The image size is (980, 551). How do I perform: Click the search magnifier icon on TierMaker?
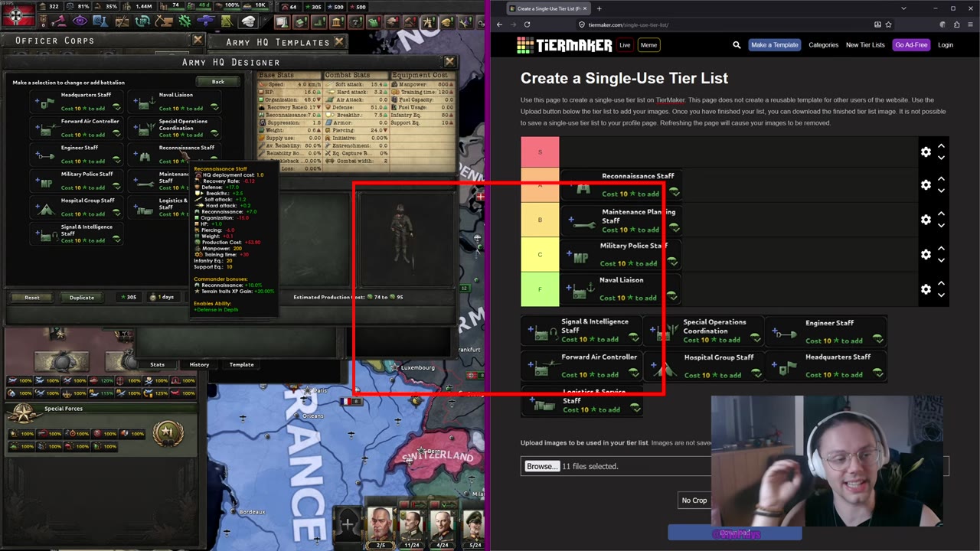click(x=737, y=45)
